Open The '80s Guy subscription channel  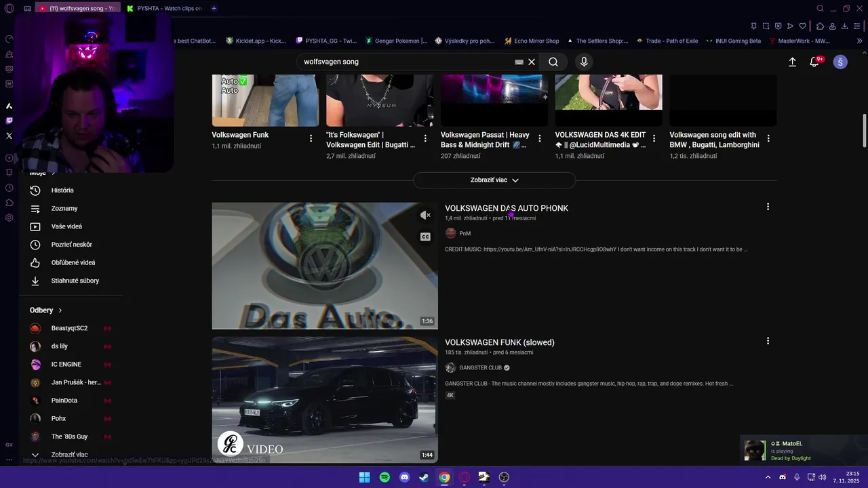[69, 436]
